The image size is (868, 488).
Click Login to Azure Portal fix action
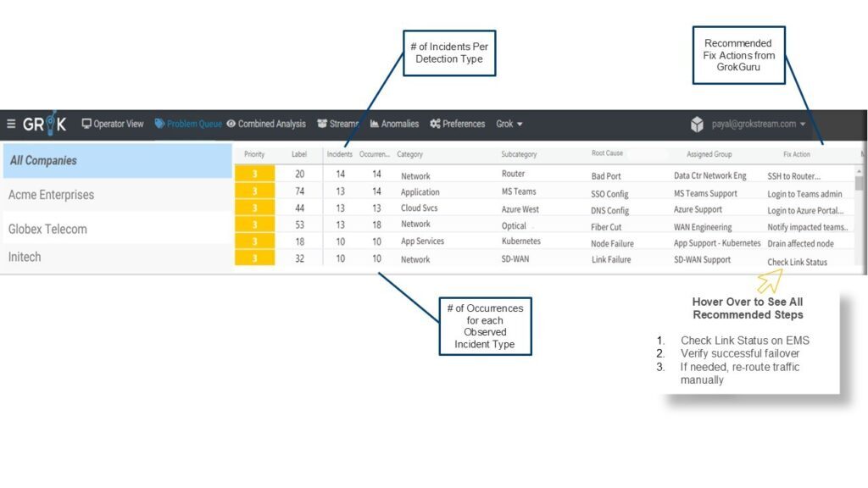tap(805, 210)
